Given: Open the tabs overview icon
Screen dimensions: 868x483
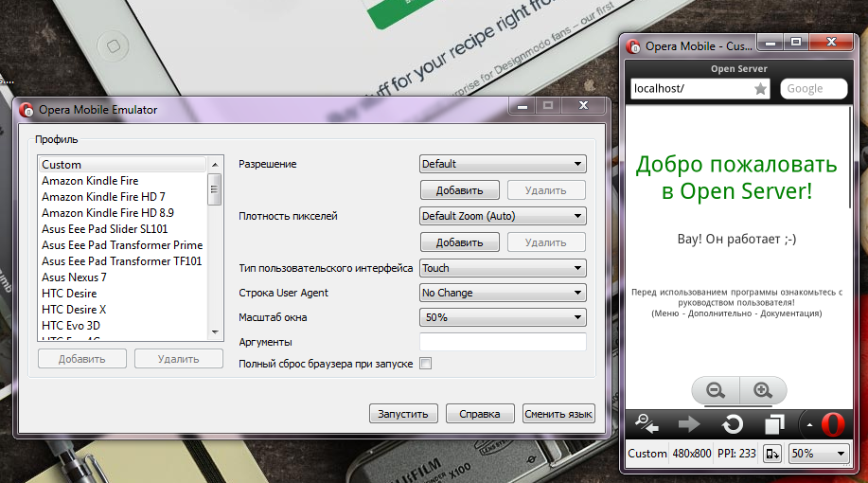Looking at the screenshot, I should tap(775, 423).
